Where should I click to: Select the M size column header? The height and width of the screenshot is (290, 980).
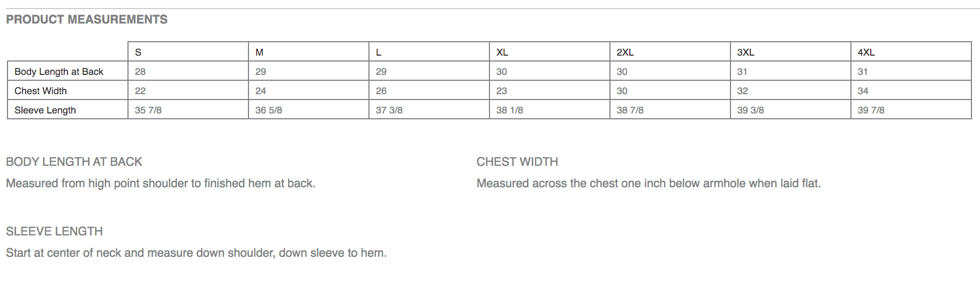coord(259,52)
